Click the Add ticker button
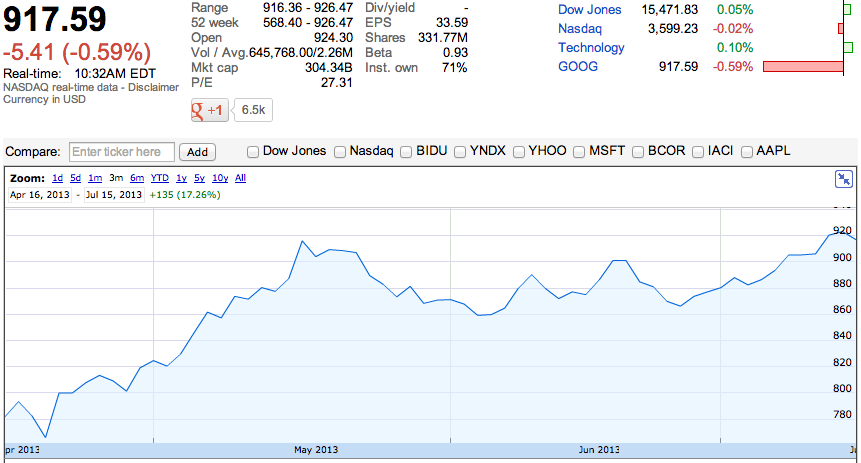Viewport: 861px width, 463px height. click(x=197, y=152)
